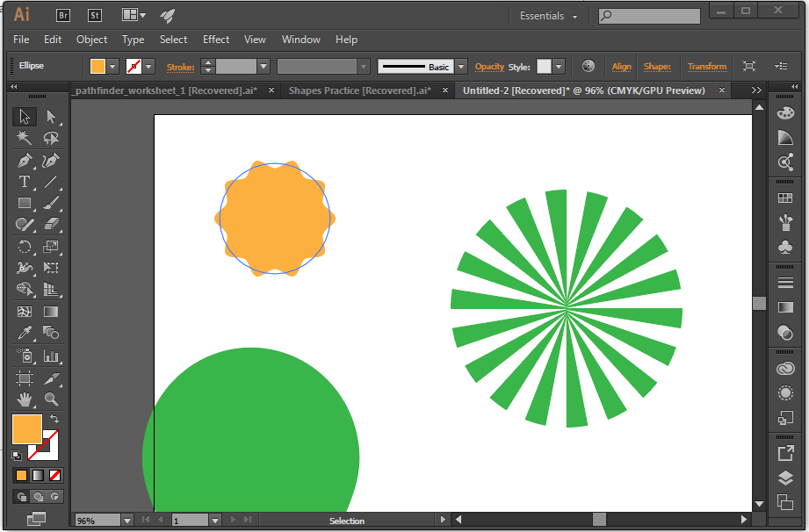The image size is (809, 532).
Task: Open the Essentials workspace switcher
Action: click(x=548, y=16)
